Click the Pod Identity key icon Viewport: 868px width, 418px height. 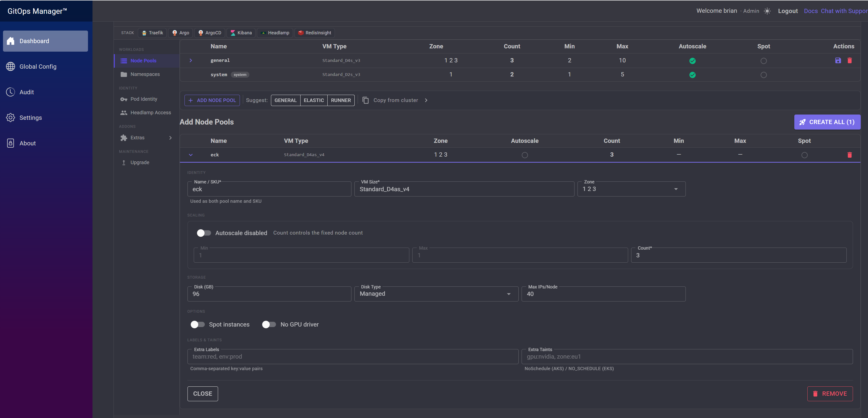(x=124, y=99)
